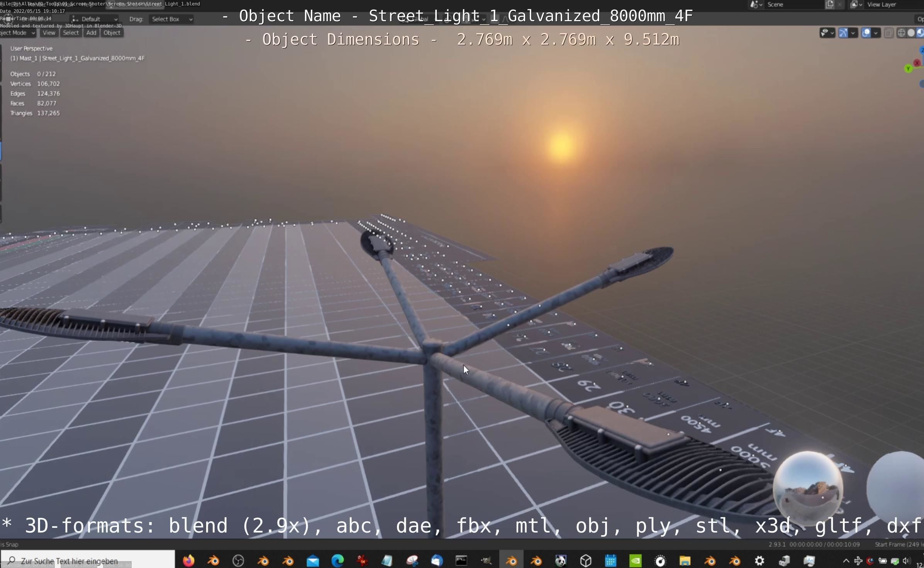Image resolution: width=924 pixels, height=568 pixels.
Task: Click the Scene name field
Action: coord(794,5)
